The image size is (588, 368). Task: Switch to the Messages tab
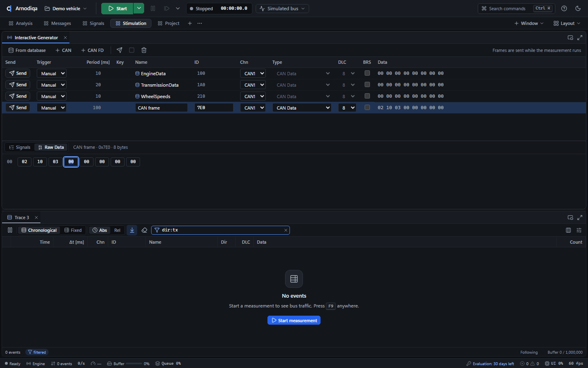(57, 23)
